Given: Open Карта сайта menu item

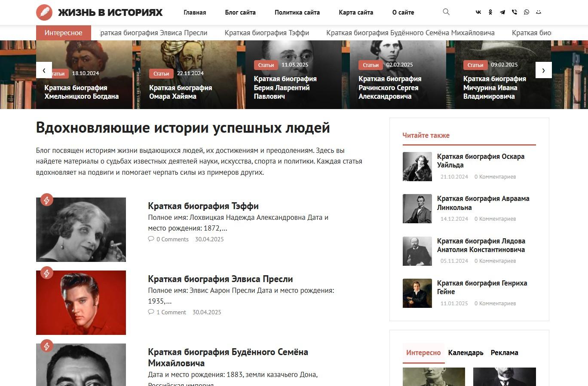Looking at the screenshot, I should pos(356,12).
